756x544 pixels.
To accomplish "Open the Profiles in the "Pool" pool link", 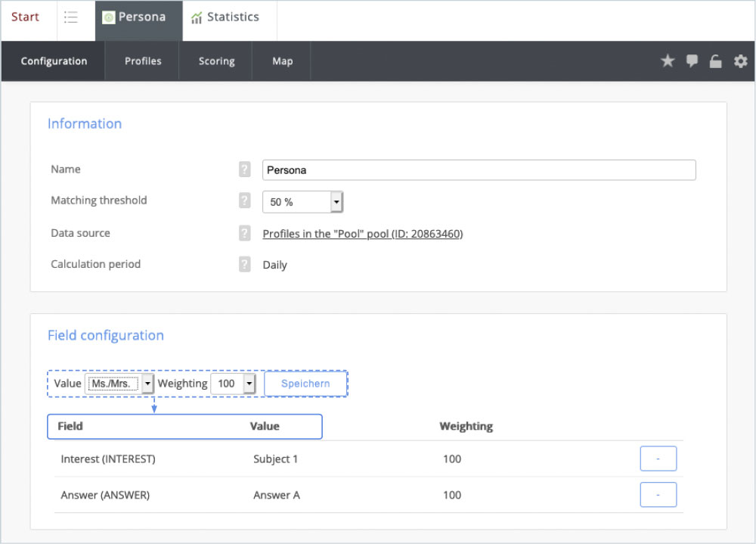I will coord(362,234).
